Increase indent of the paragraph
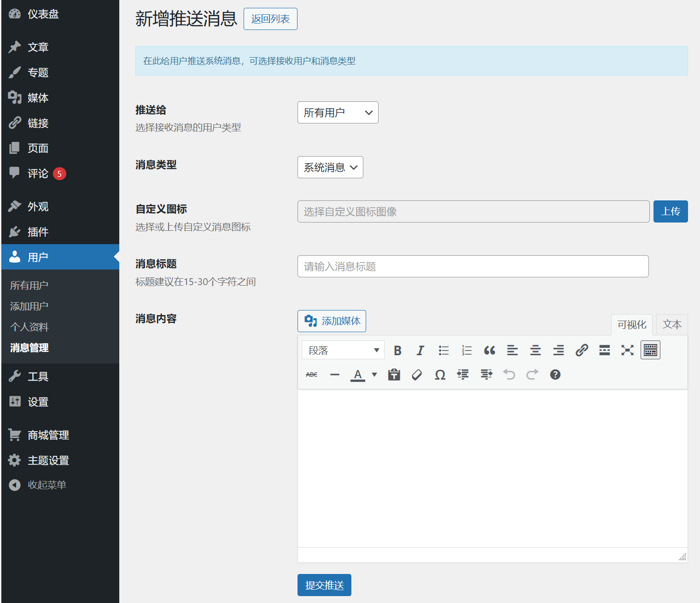Viewport: 700px width, 603px height. 486,375
